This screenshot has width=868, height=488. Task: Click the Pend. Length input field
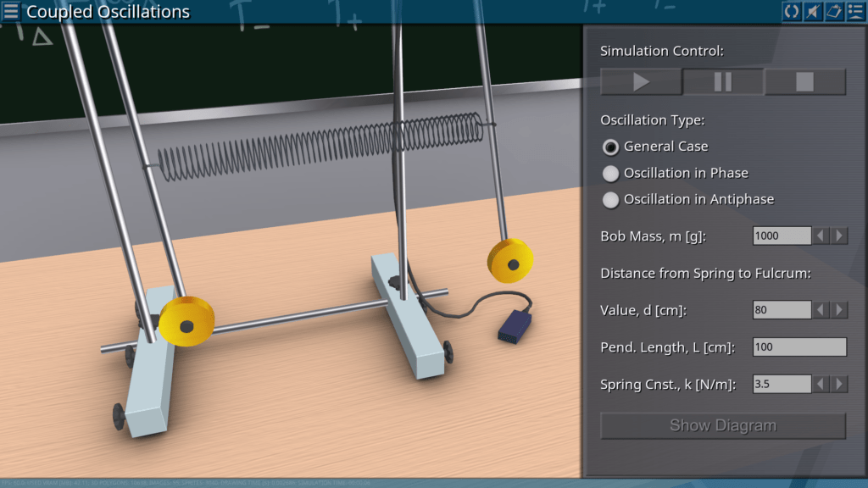click(799, 347)
